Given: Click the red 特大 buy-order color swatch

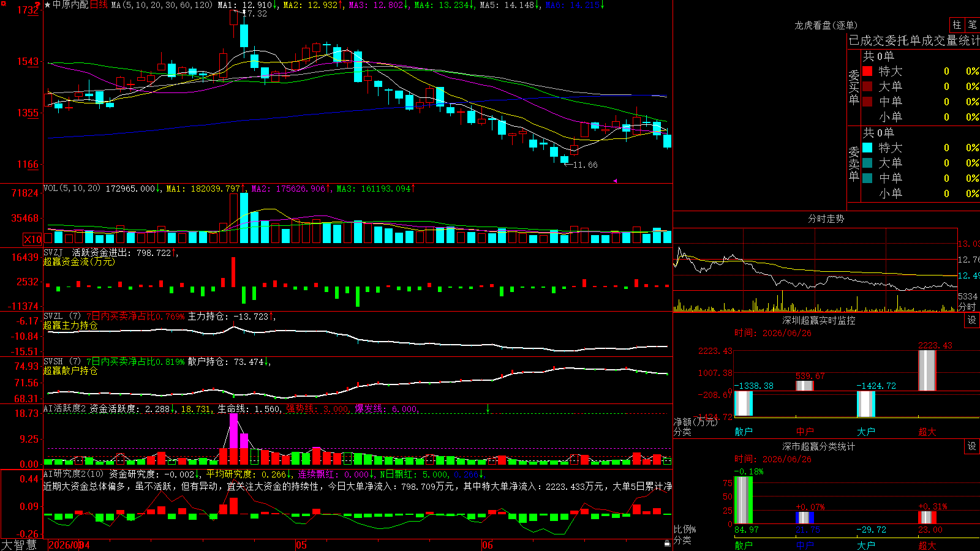Looking at the screenshot, I should click(x=867, y=71).
